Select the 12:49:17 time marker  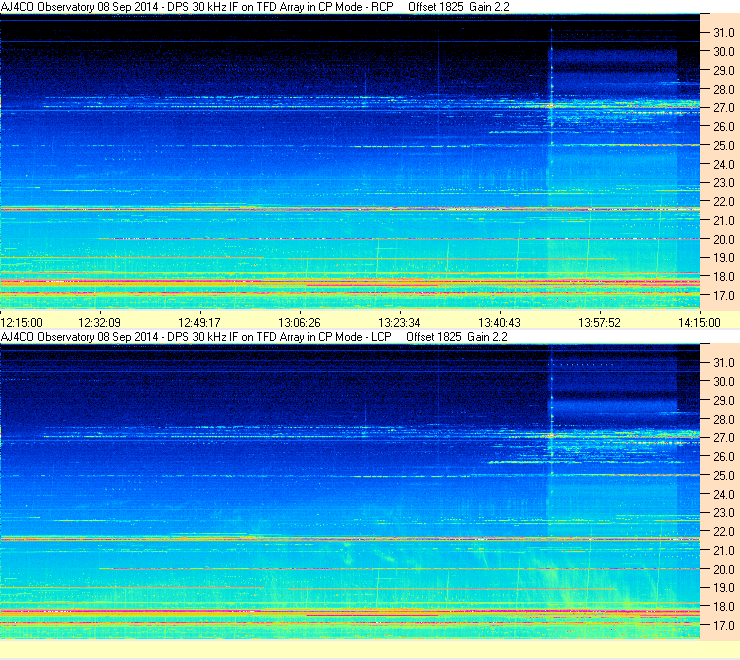199,323
